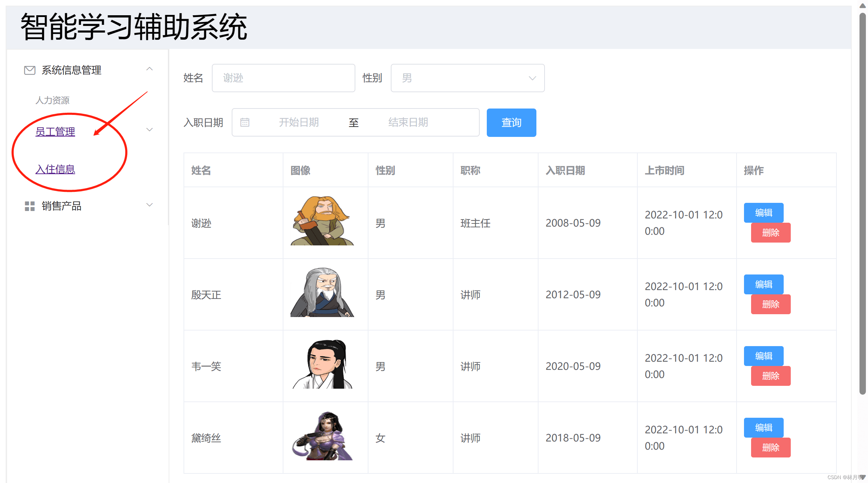
Task: Click 删除 button for 黛绮丝
Action: (x=771, y=448)
